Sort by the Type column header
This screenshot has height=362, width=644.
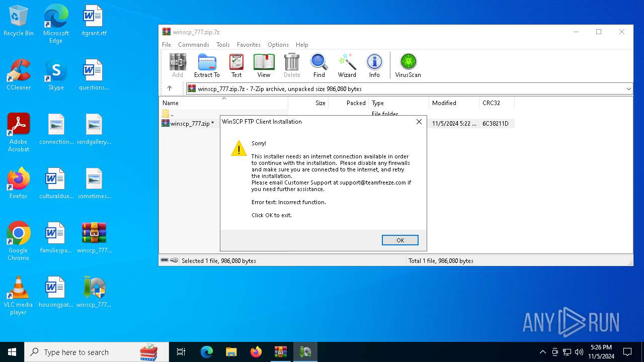pos(398,103)
